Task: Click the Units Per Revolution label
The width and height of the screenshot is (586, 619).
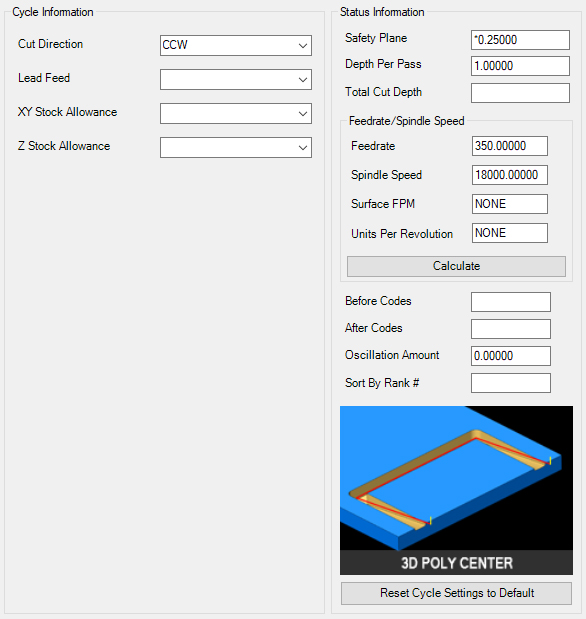Action: pos(402,234)
